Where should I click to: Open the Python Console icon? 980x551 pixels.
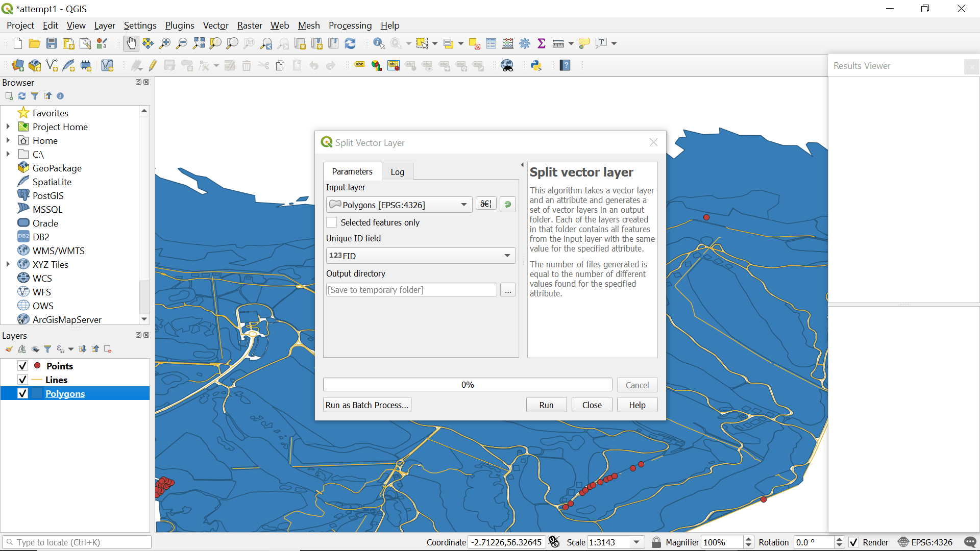[536, 65]
